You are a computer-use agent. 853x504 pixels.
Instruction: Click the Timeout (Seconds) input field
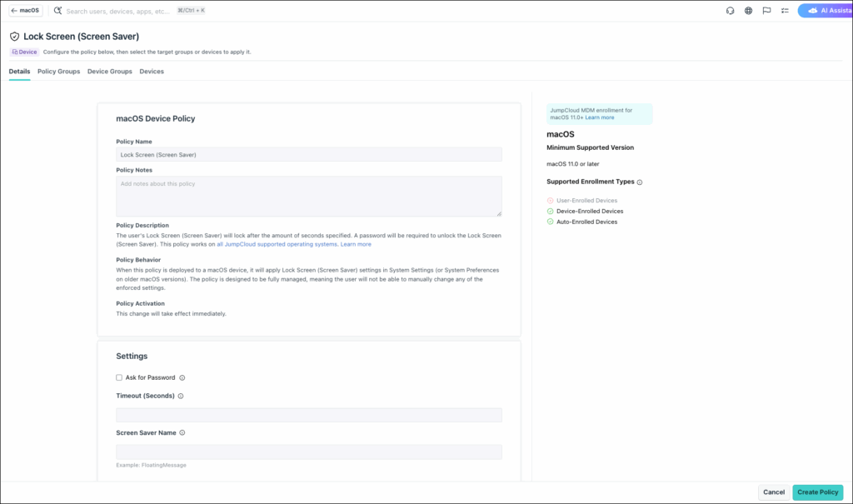[309, 415]
